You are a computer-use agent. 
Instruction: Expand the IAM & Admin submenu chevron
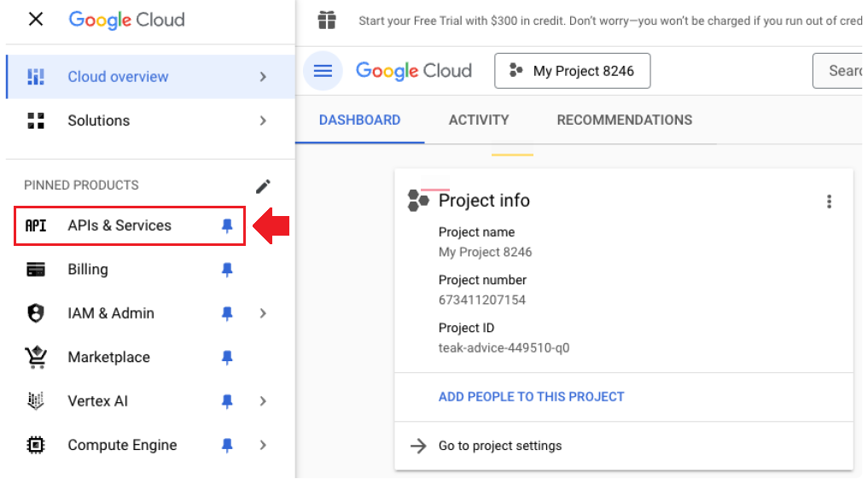(263, 313)
